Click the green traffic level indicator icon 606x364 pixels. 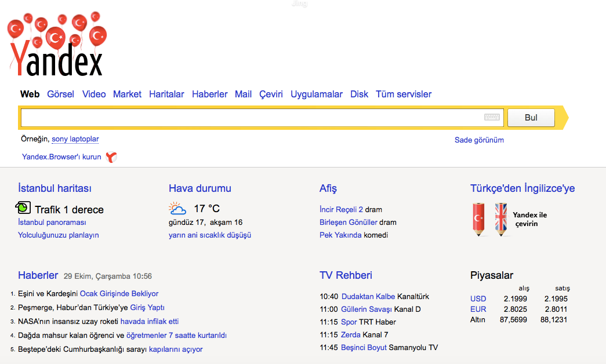coord(23,208)
